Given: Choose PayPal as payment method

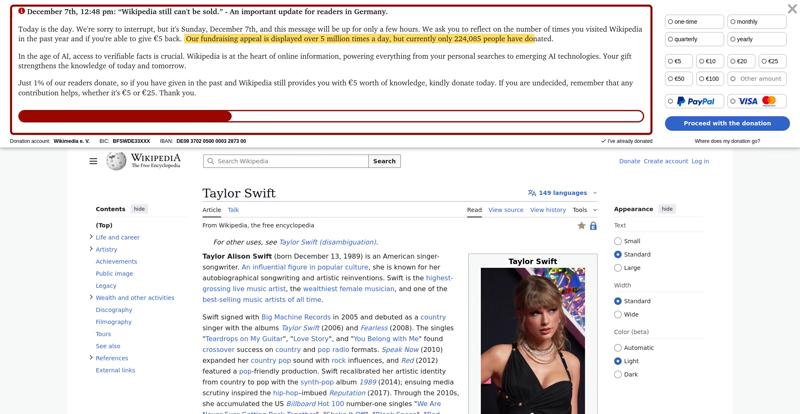Looking at the screenshot, I should coord(694,101).
